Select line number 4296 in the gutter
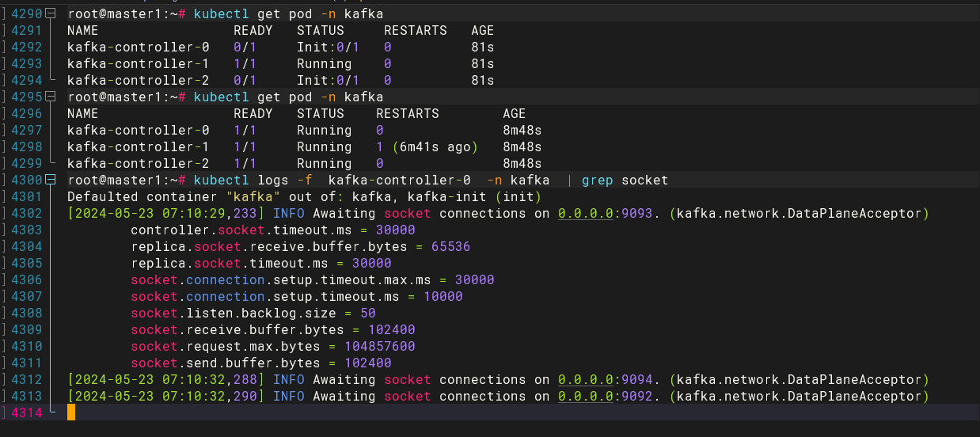Screen dimensions: 980x437 pyautogui.click(x=26, y=113)
